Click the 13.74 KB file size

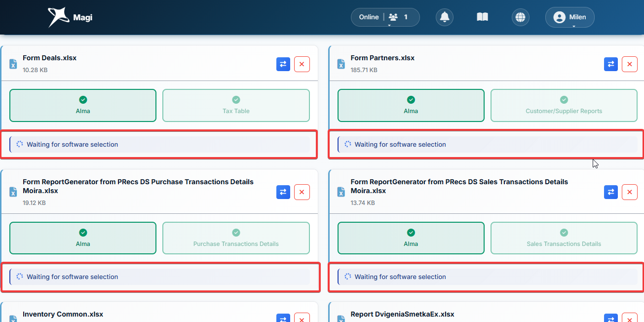point(363,203)
